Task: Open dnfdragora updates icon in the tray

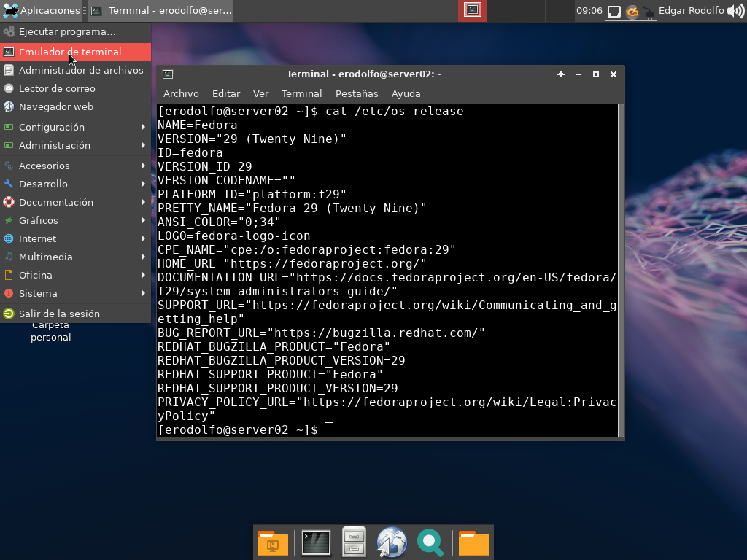Action: (x=631, y=11)
